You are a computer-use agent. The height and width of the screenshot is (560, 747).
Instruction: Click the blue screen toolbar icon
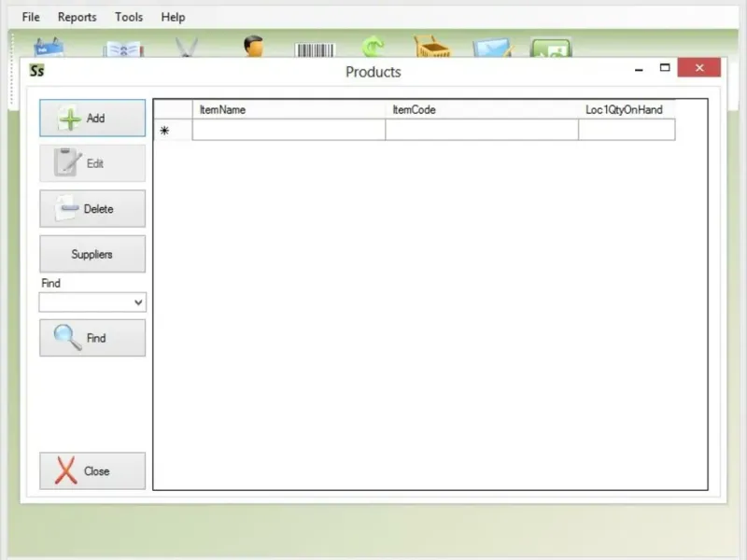(493, 48)
